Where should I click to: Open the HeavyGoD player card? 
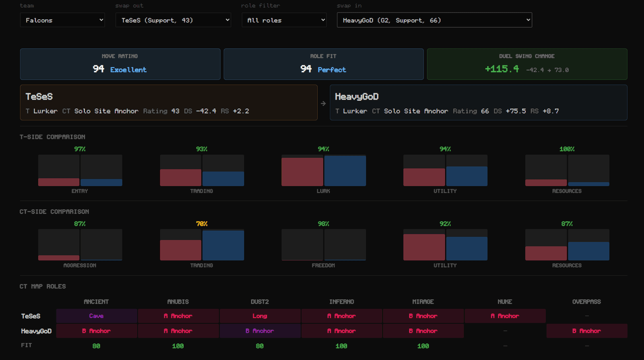pos(479,102)
